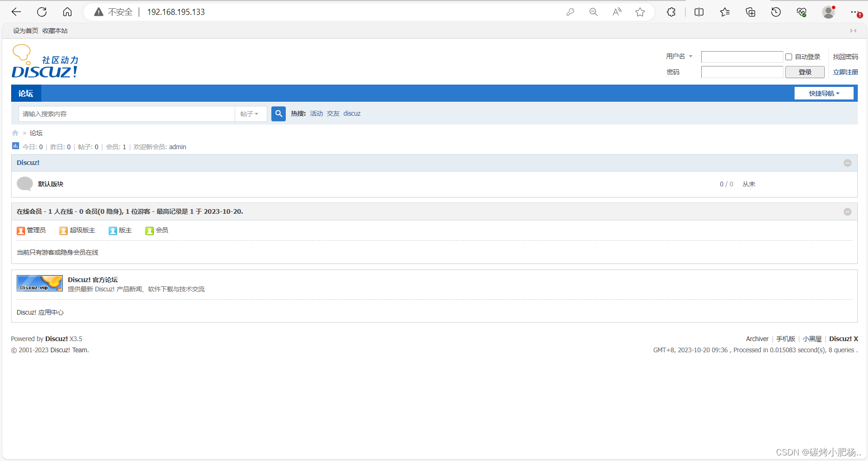
Task: Click 论坛 in the breadcrumb
Action: (x=36, y=133)
